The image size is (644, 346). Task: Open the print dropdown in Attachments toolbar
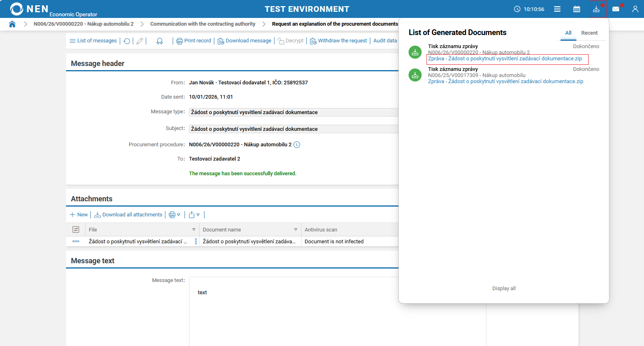click(175, 215)
